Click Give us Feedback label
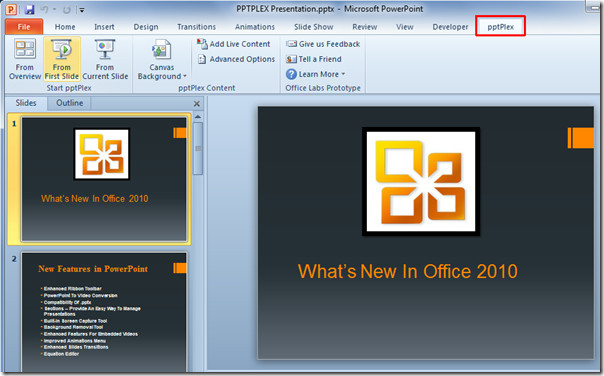The width and height of the screenshot is (604, 376). coord(329,44)
